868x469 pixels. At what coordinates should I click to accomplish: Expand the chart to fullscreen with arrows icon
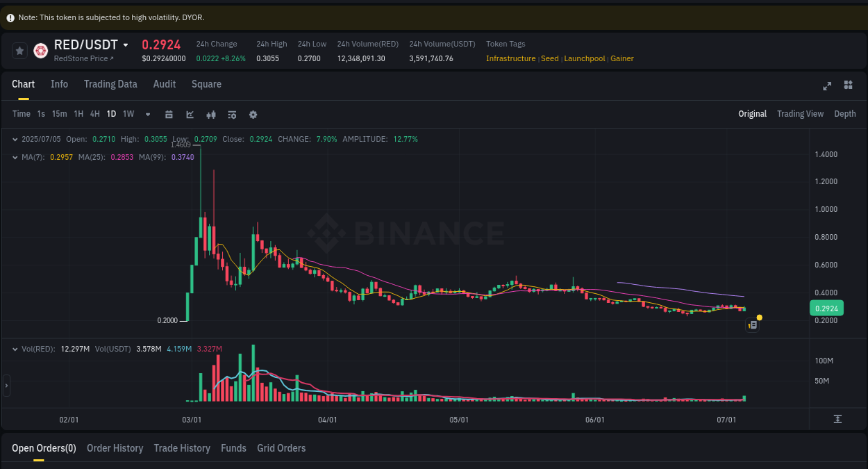pos(827,86)
